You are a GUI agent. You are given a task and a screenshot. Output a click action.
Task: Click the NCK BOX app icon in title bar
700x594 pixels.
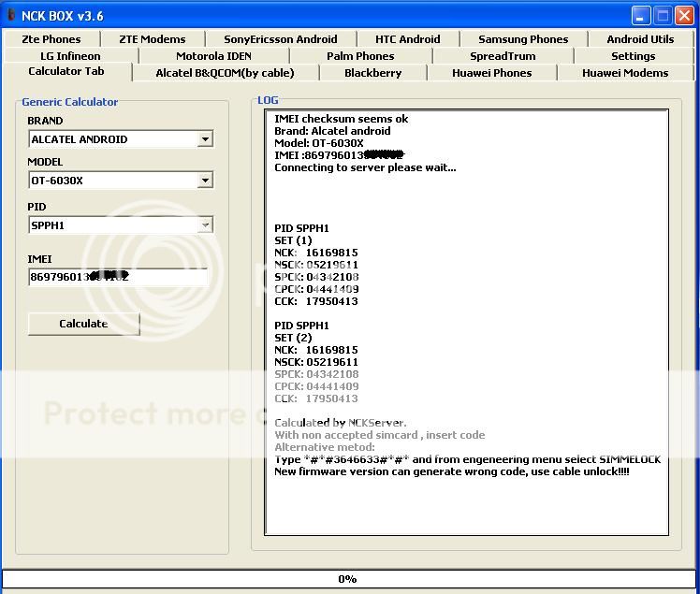click(x=11, y=16)
